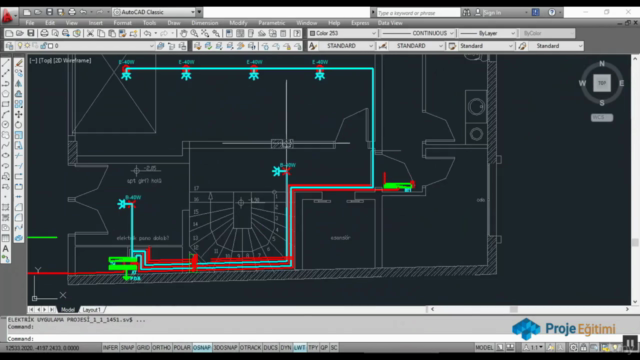640x360 pixels.
Task: Click the WCS label under ViewCube
Action: tap(602, 118)
